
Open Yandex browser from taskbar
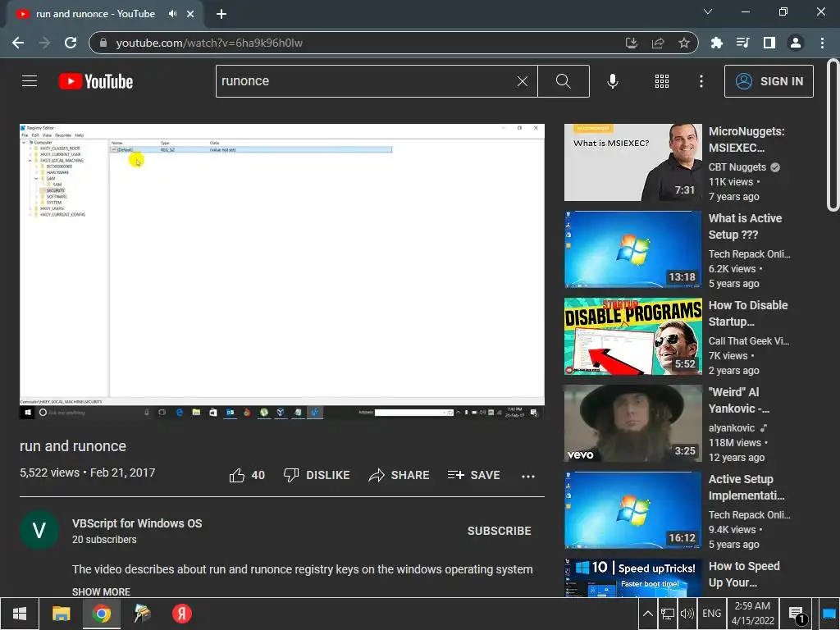click(181, 614)
